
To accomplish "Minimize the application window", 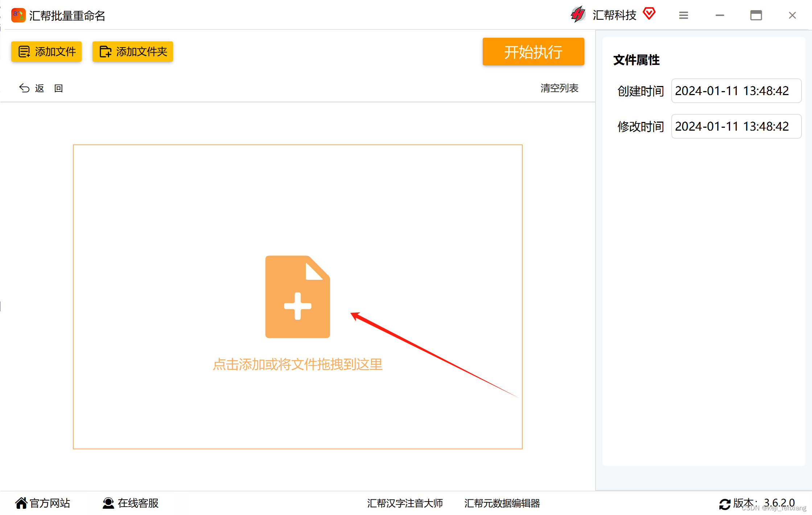I will [x=720, y=15].
